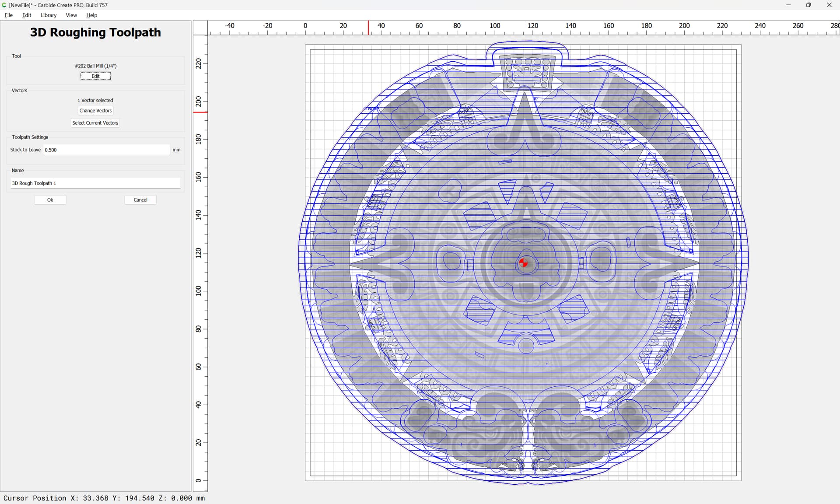Click the 'Toolpath Settings' group label

[30, 137]
